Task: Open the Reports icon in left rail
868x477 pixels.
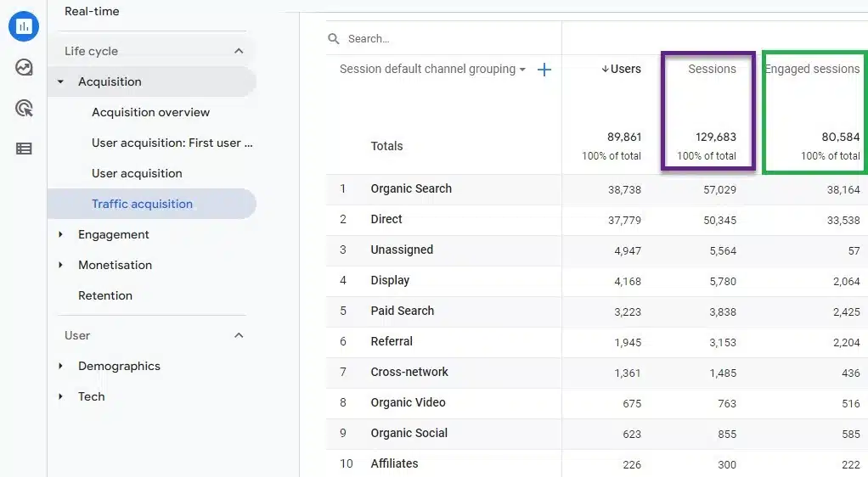Action: pyautogui.click(x=24, y=26)
